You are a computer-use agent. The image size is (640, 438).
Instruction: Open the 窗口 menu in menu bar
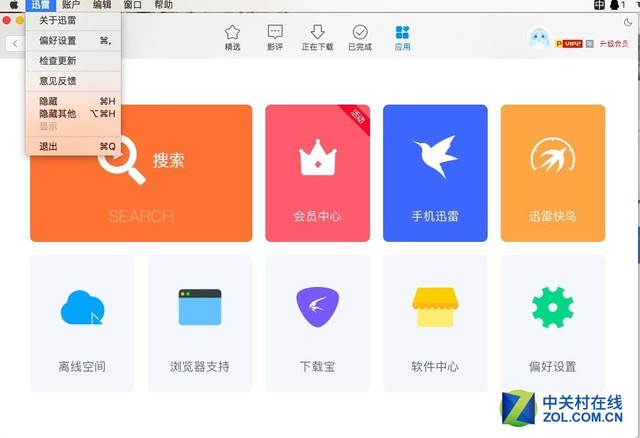point(133,4)
